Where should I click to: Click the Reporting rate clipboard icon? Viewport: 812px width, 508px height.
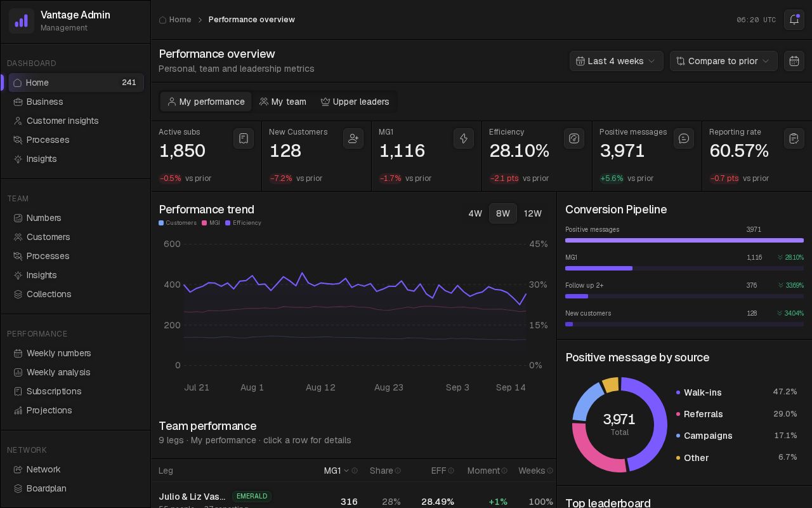[794, 138]
